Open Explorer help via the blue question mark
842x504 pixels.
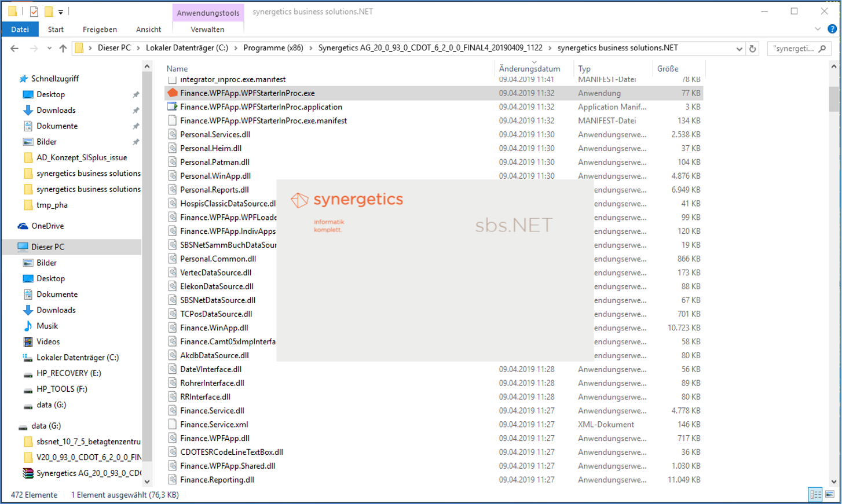pyautogui.click(x=832, y=29)
